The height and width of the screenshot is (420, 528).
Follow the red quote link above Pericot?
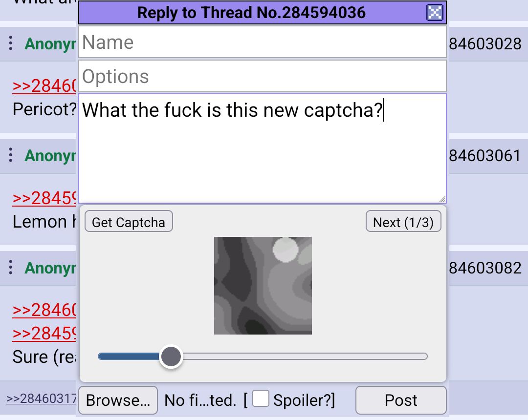click(44, 86)
